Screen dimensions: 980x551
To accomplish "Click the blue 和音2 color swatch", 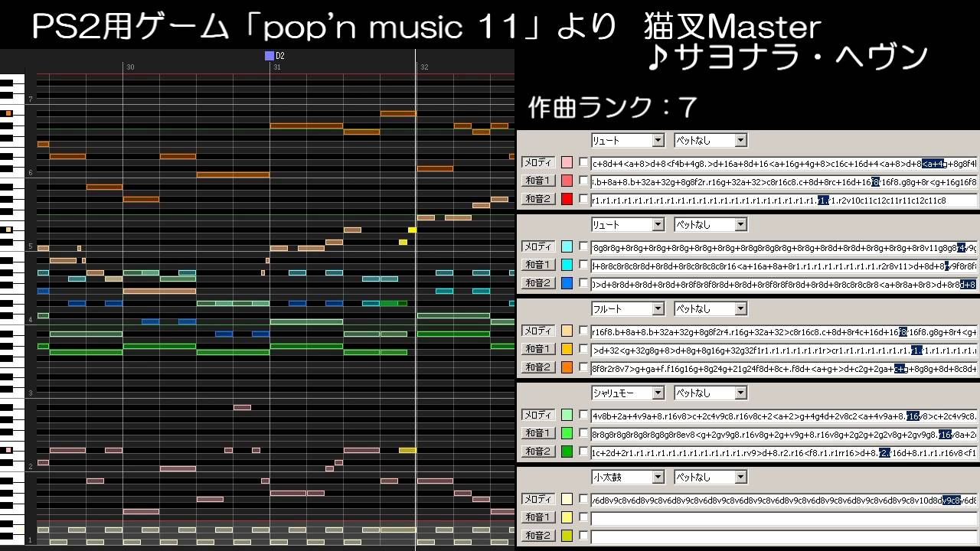I will click(567, 283).
